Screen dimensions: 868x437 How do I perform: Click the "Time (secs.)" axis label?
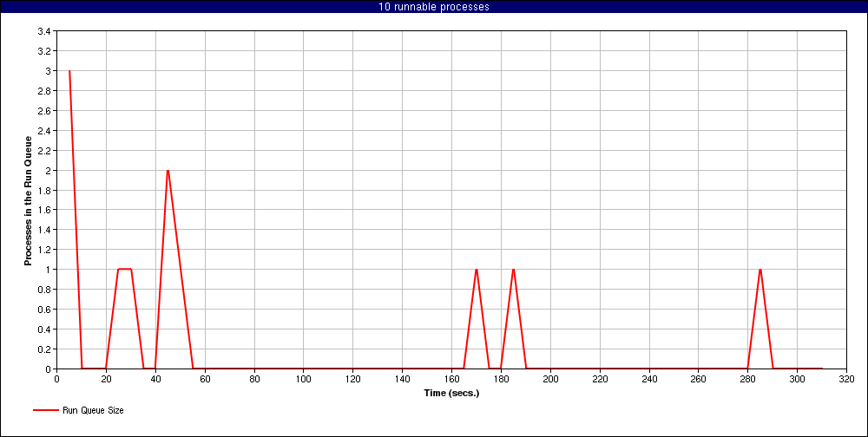451,394
